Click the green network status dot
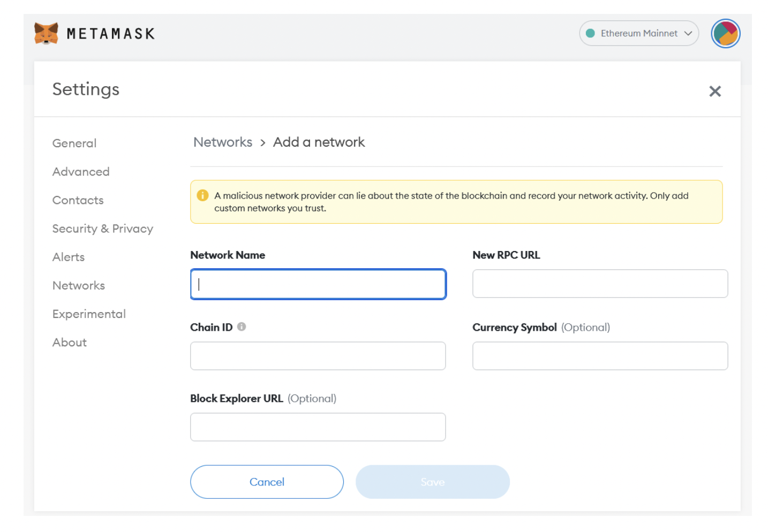Image resolution: width=768 pixels, height=532 pixels. (590, 33)
